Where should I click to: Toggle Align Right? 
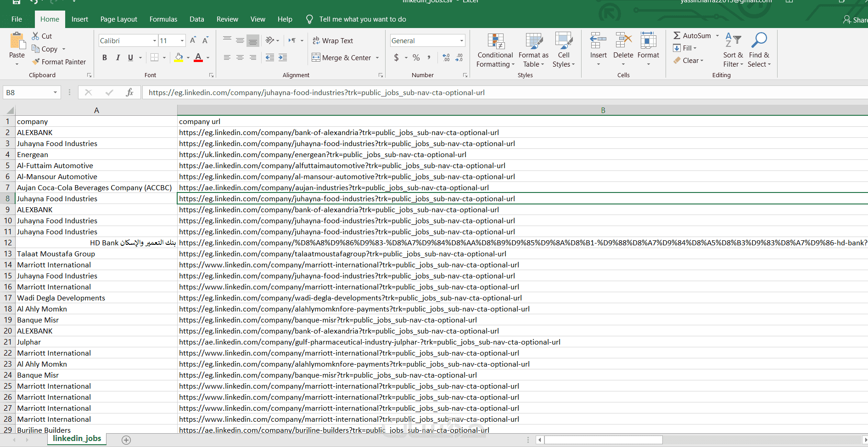pos(252,57)
